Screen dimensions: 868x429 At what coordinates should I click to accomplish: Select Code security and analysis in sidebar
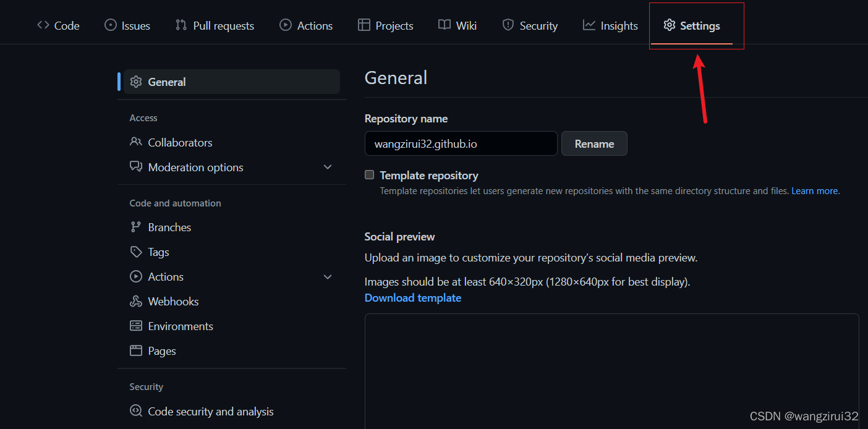(210, 411)
